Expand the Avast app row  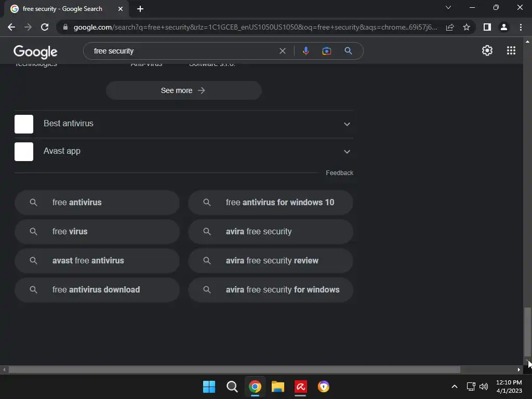pyautogui.click(x=183, y=151)
